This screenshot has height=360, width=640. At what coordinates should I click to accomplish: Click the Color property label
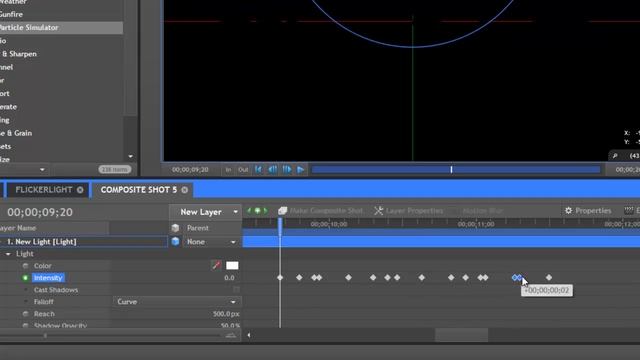[42, 266]
